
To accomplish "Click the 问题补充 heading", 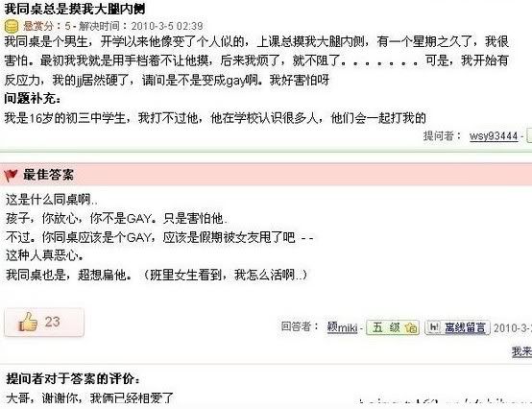I will pyautogui.click(x=33, y=99).
